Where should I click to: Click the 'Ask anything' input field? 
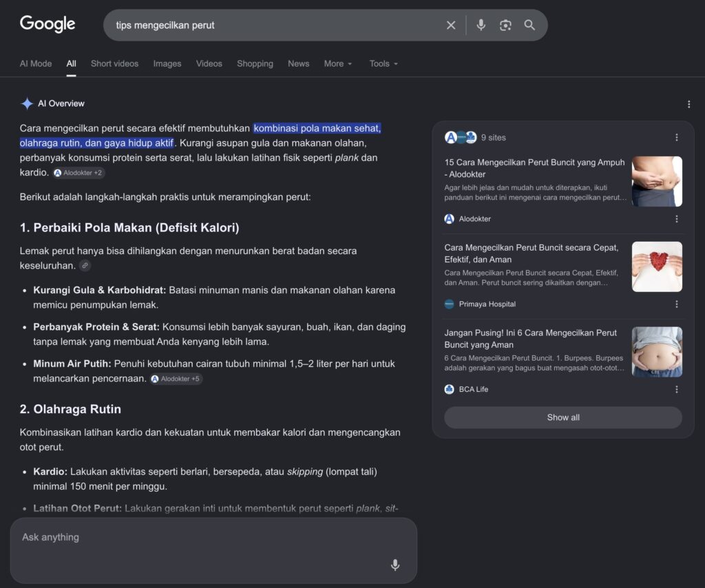click(213, 551)
